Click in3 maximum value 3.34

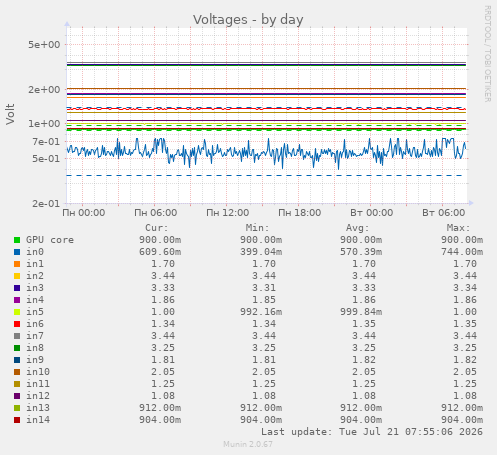(465, 288)
